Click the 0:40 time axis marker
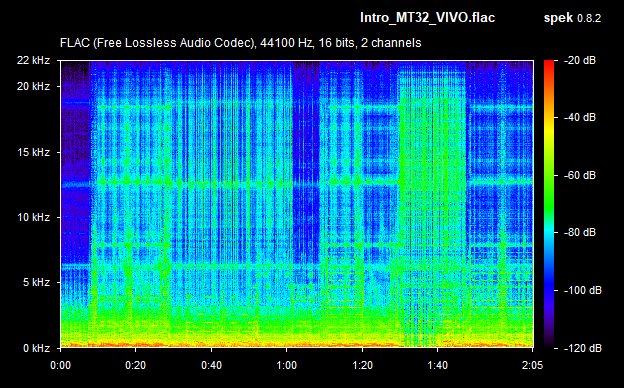Viewport: 624px width, 388px height. (211, 365)
